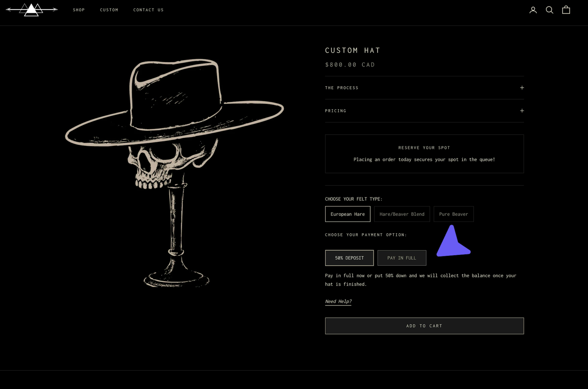This screenshot has height=389, width=588.
Task: Open the Need Help? link
Action: (338, 301)
